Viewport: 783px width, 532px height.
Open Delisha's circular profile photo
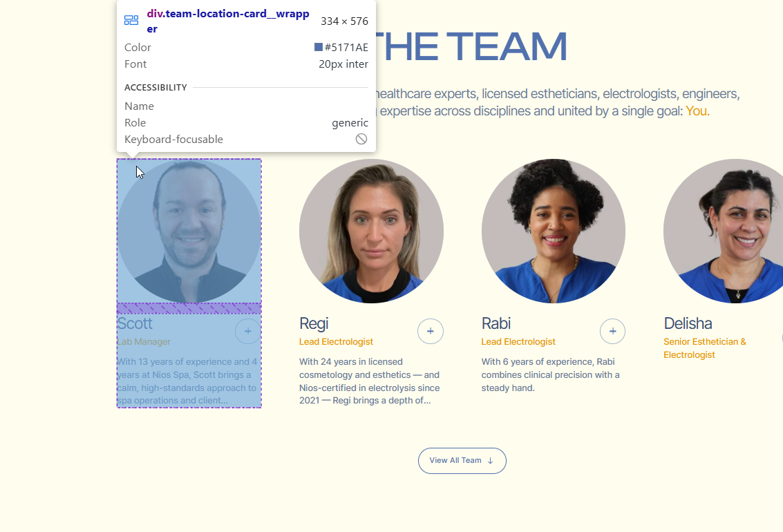[723, 231]
